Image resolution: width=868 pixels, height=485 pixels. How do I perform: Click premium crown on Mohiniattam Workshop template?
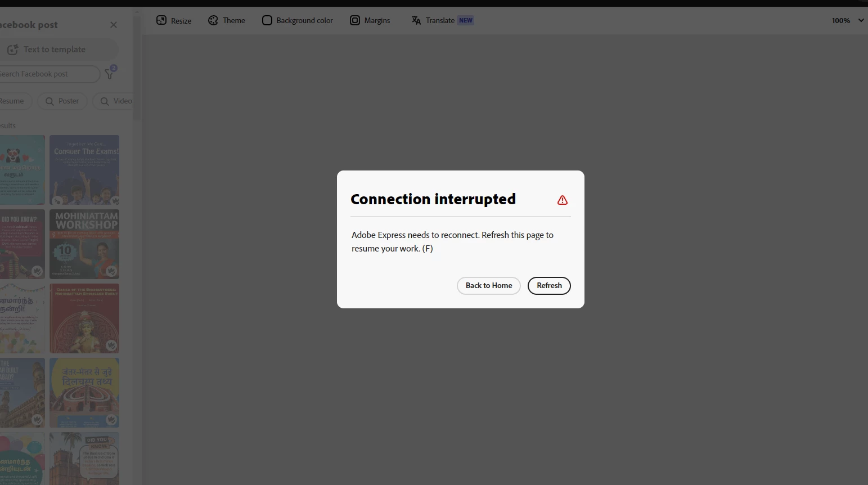click(111, 271)
